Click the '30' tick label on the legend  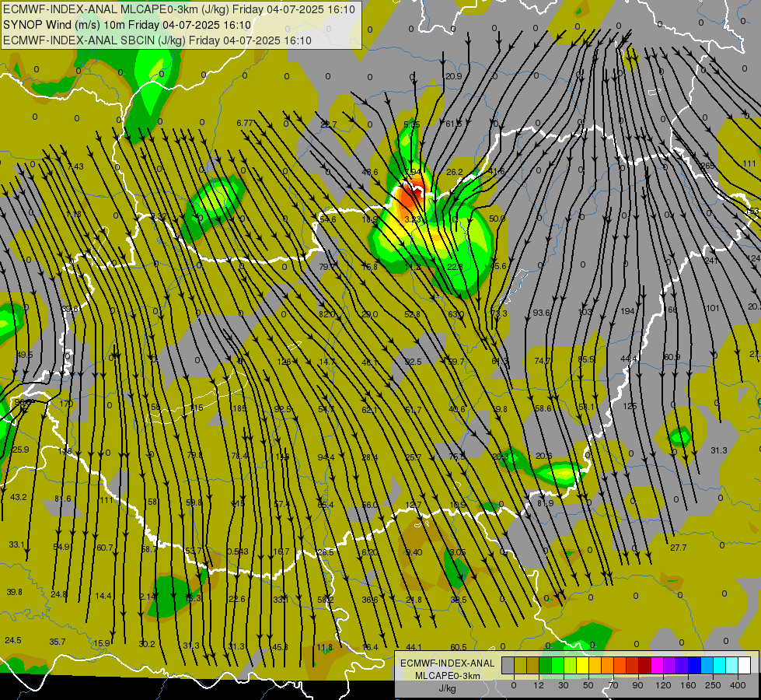tap(564, 685)
